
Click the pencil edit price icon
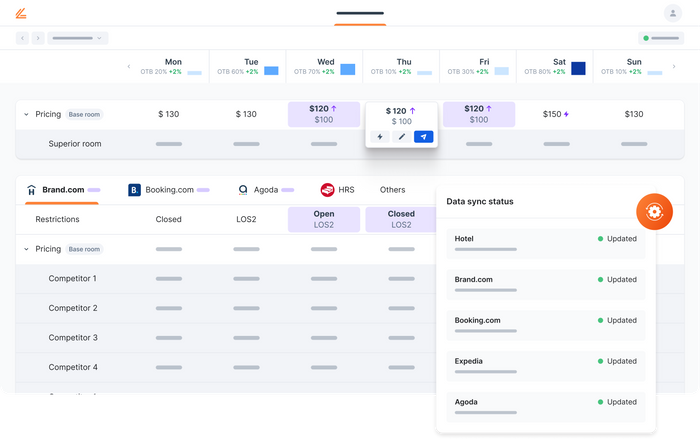pos(401,137)
